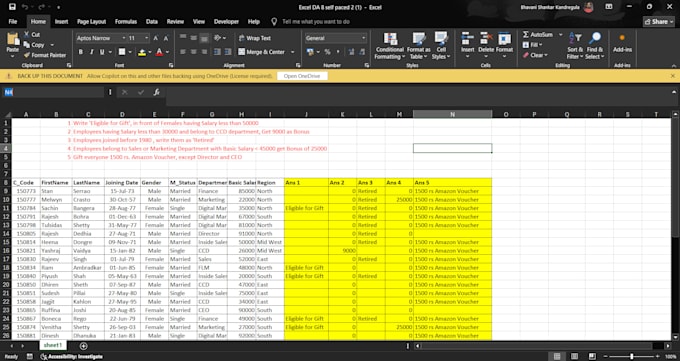This screenshot has width=680, height=361.
Task: Copy the selection using the Copy icon
Action: (x=27, y=45)
